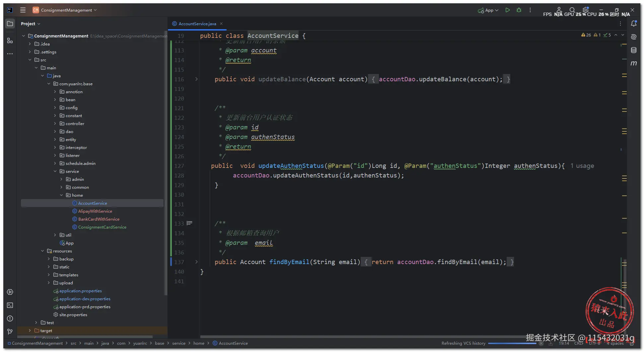644x352 pixels.
Task: Open the Problems tool window
Action: tap(10, 318)
